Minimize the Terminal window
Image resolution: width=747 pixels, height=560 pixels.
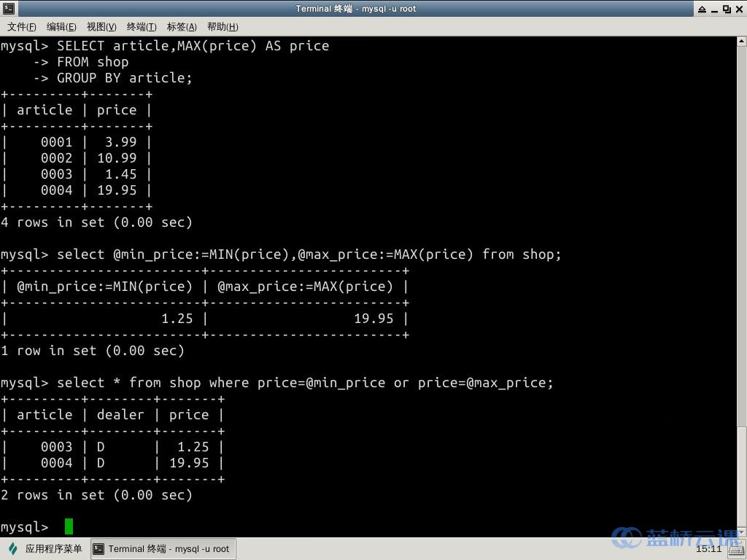point(714,9)
